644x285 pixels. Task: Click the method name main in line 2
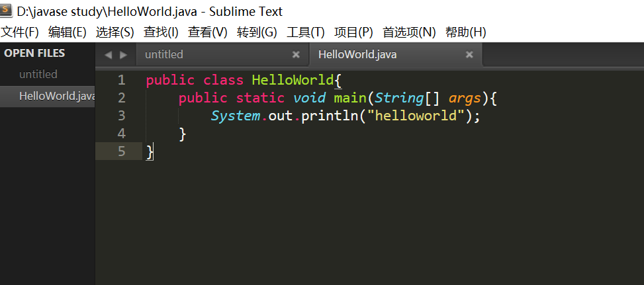[350, 98]
